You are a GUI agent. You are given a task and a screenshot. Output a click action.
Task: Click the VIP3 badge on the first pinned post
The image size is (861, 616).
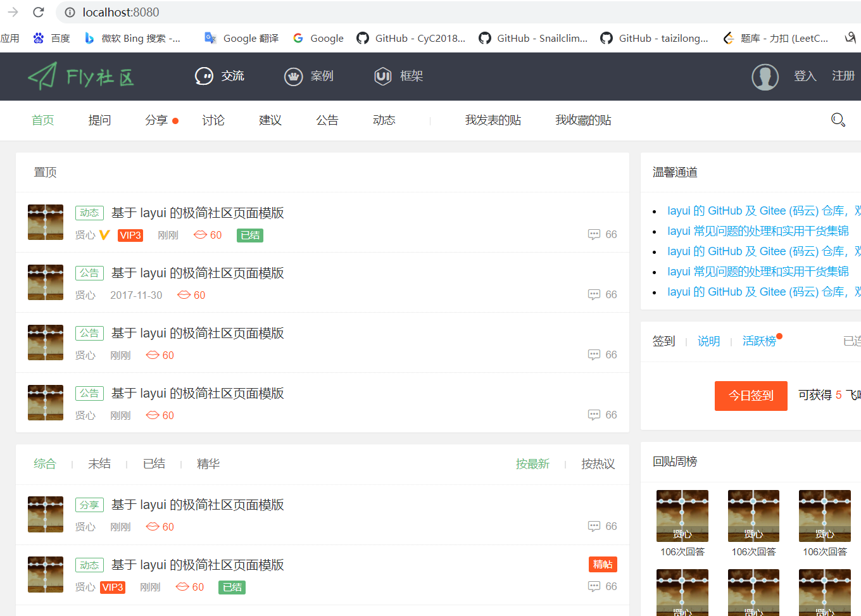130,236
